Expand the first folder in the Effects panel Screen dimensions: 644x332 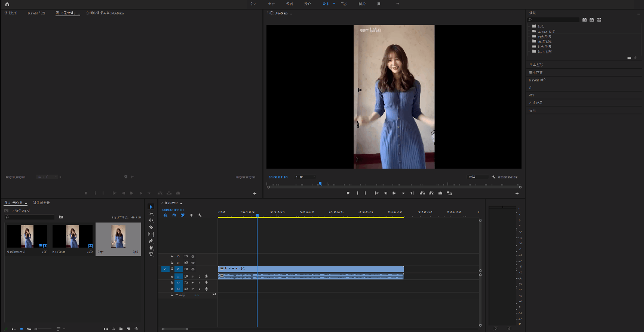(x=529, y=26)
